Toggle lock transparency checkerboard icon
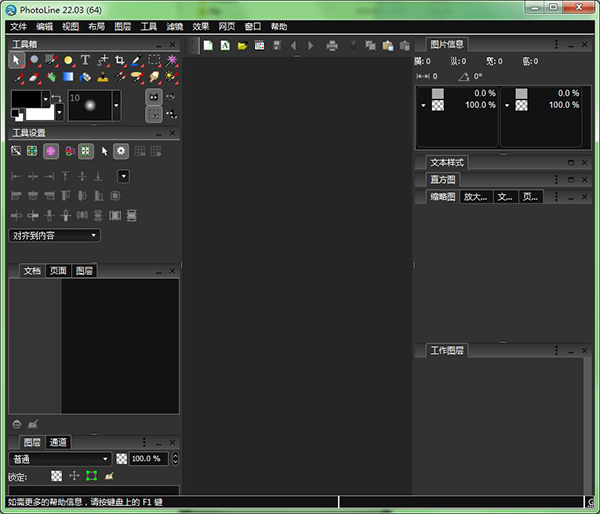Viewport: 600px width, 514px height. pos(57,476)
